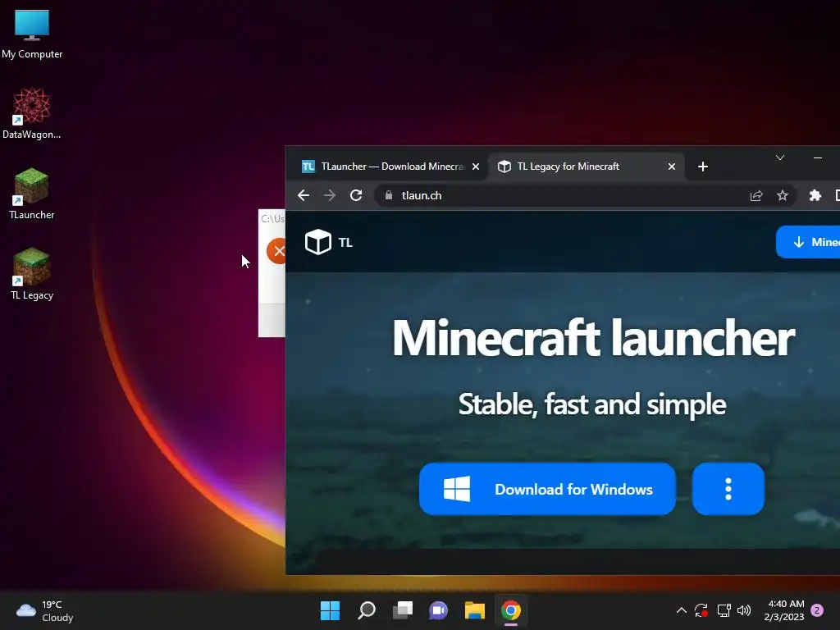
Task: Select the DataWagon desktop shortcut
Action: (32, 113)
